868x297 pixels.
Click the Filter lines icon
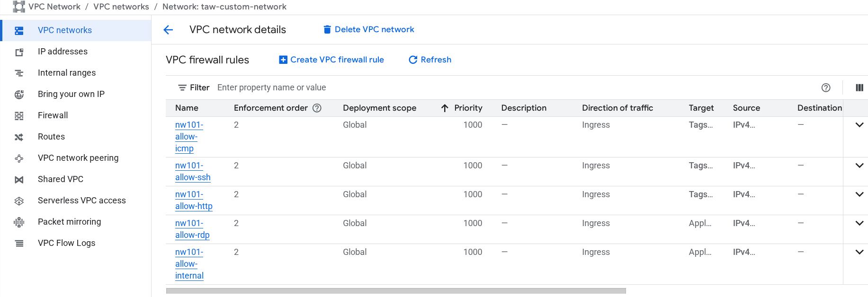[182, 87]
